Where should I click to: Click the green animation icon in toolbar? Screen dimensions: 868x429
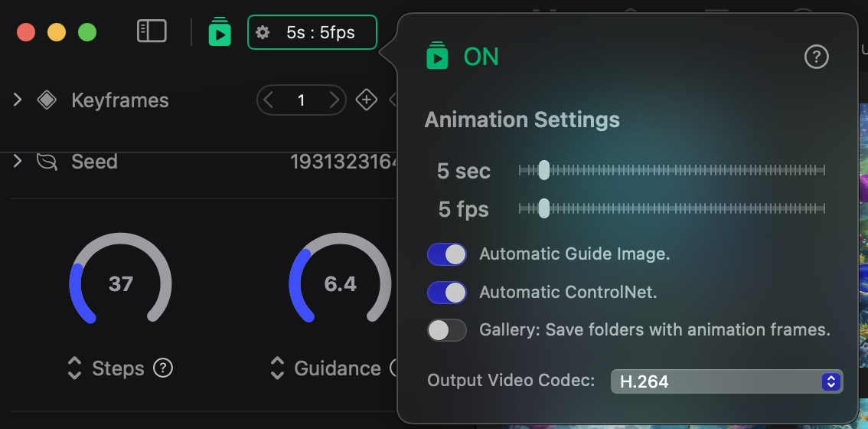pos(220,32)
